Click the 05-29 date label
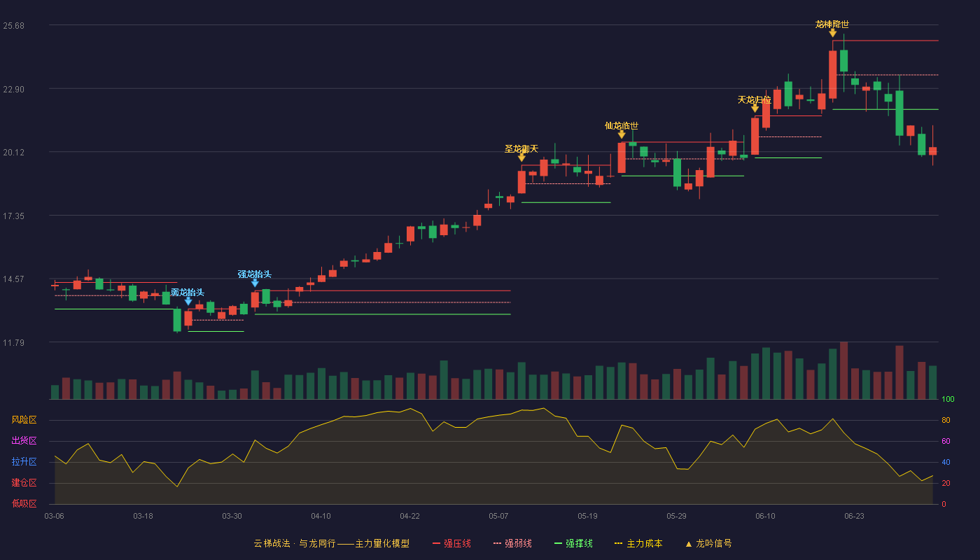This screenshot has width=980, height=560. pyautogui.click(x=676, y=516)
